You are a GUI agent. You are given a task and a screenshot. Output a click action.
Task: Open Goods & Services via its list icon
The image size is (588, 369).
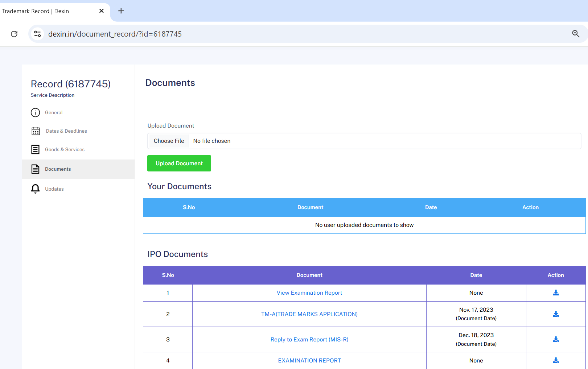tap(35, 149)
